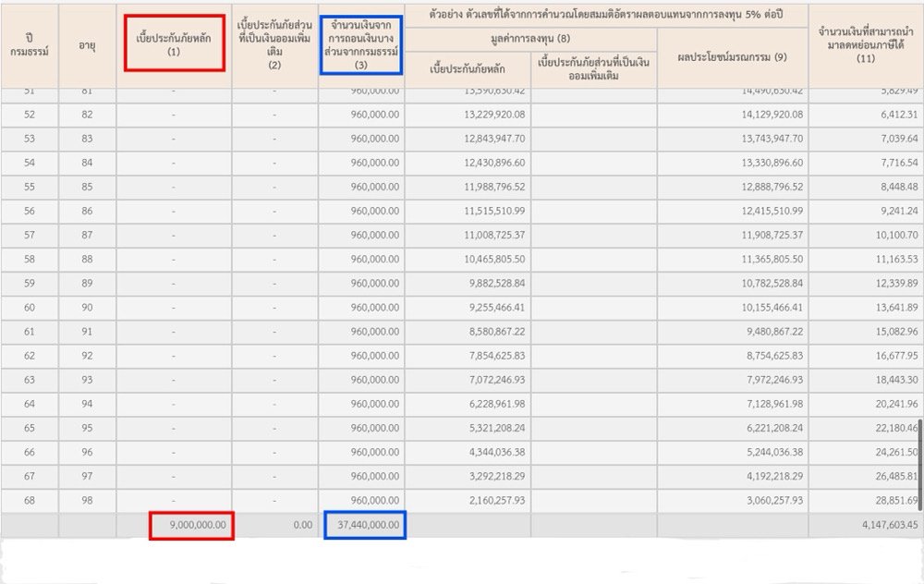Image resolution: width=924 pixels, height=584 pixels.
Task: Select the ปีกรมธรรม์ column header
Action: tap(30, 45)
